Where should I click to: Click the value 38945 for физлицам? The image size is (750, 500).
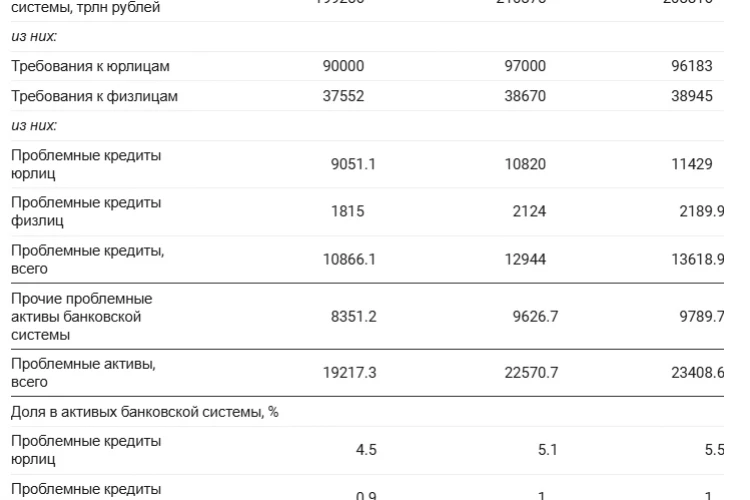tap(692, 96)
